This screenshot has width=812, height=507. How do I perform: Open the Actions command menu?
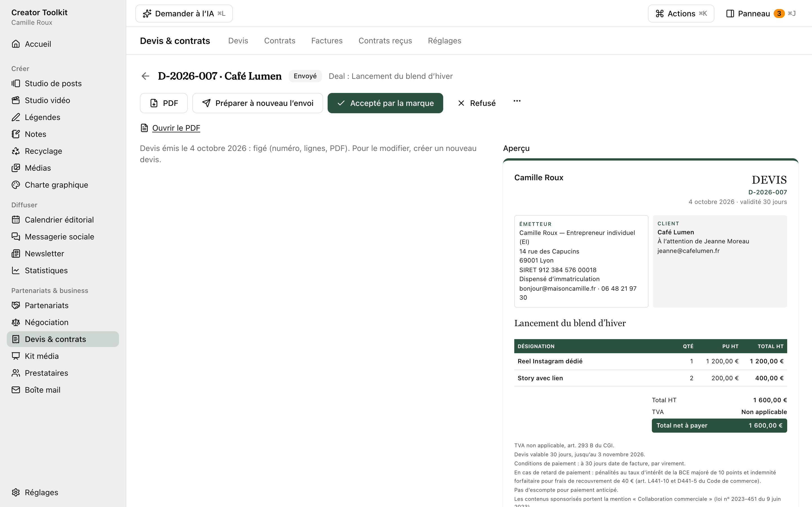click(681, 14)
